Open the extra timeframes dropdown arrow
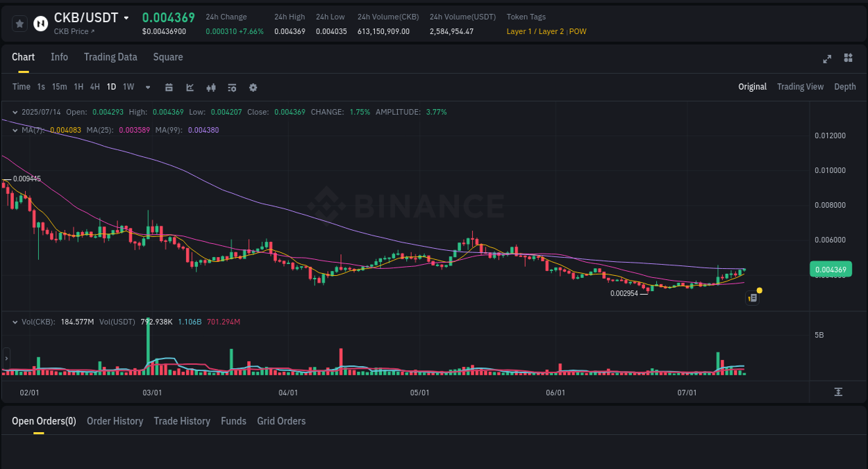Image resolution: width=868 pixels, height=469 pixels. tap(147, 87)
